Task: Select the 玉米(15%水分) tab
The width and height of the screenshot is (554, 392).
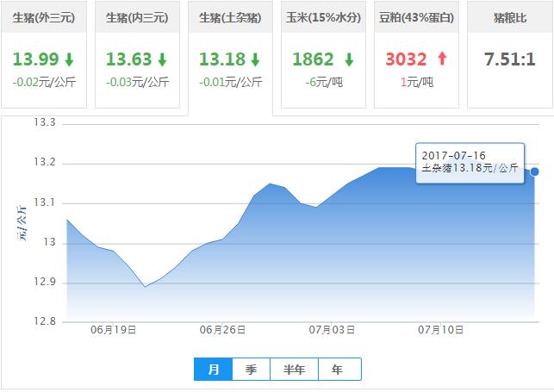Action: [324, 17]
